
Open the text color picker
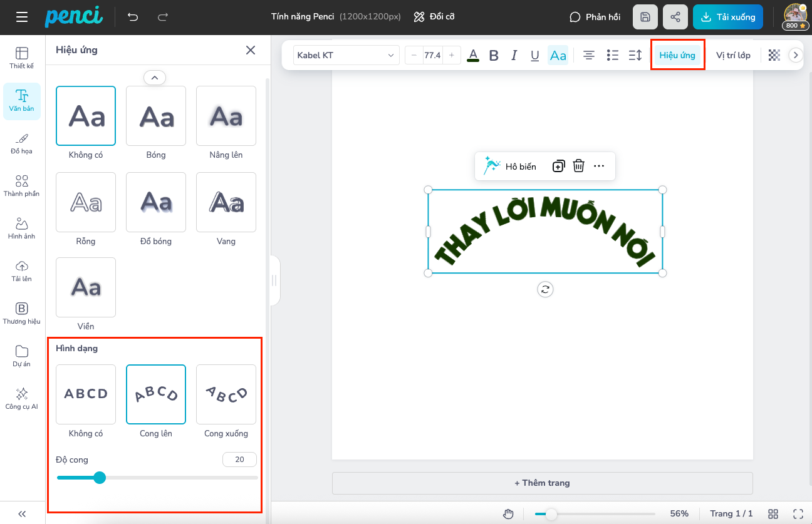[x=474, y=56]
